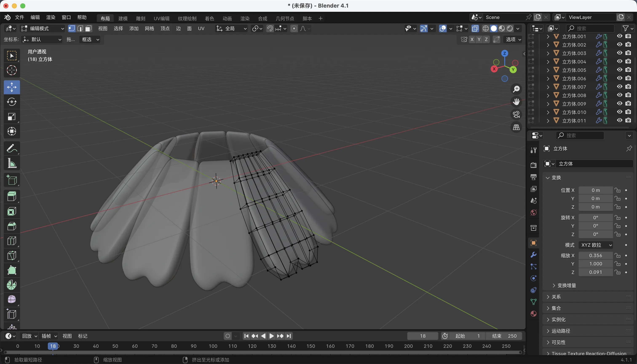Select the Annotate pencil tool
Viewport: 637px width, 364px height.
(12, 148)
